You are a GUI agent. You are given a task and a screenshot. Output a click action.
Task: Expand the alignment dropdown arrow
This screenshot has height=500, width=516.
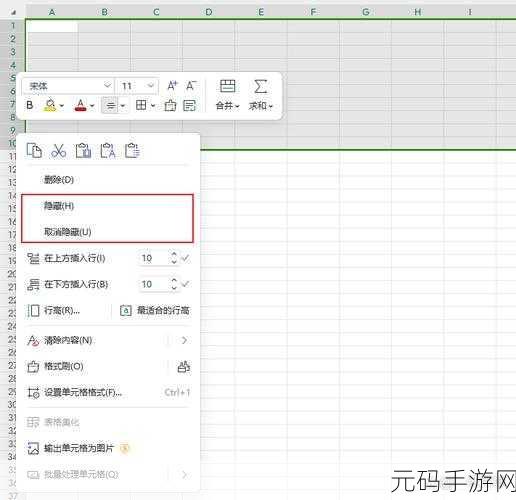click(x=123, y=106)
